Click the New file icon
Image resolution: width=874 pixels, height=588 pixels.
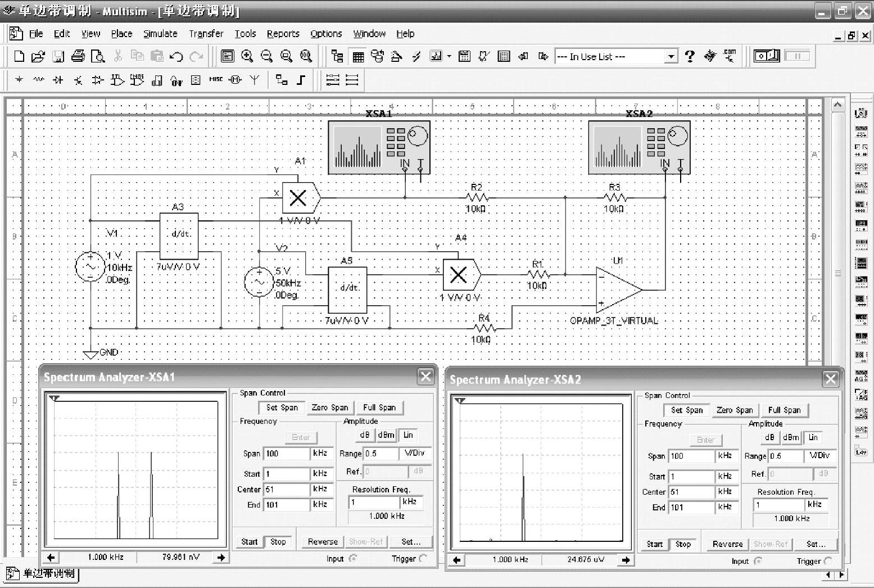pyautogui.click(x=19, y=56)
